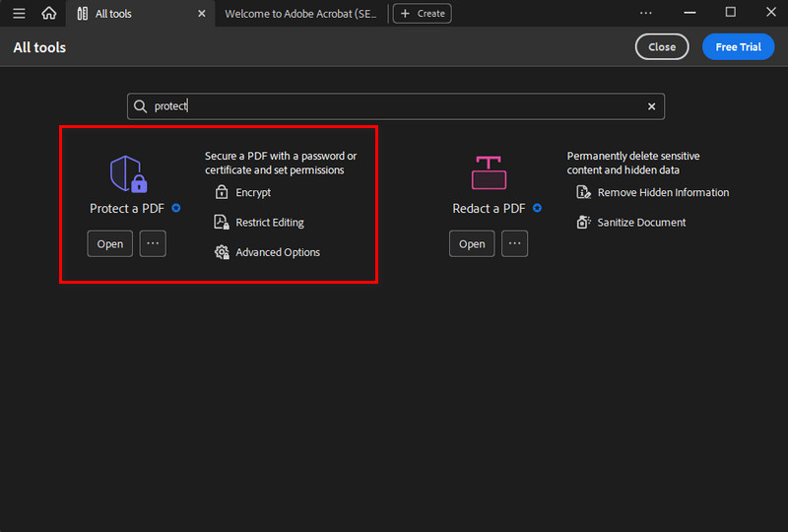The height and width of the screenshot is (532, 788).
Task: Click the Advanced Options gear icon
Action: [x=222, y=252]
